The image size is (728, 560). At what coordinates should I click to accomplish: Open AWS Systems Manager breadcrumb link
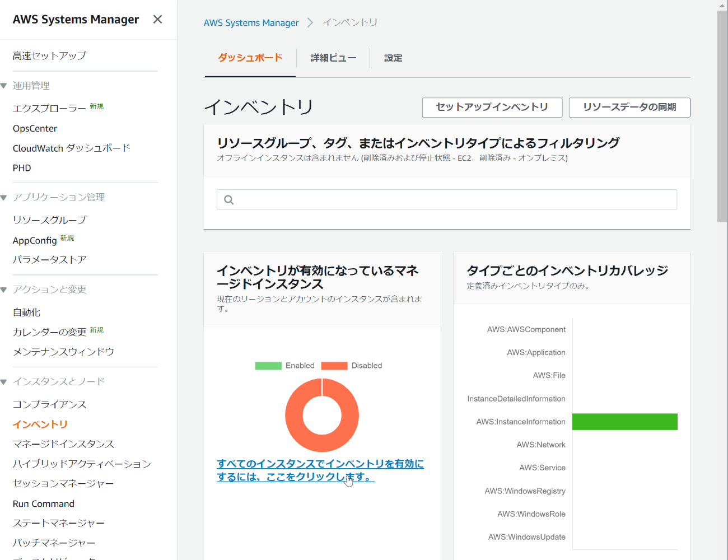(251, 22)
